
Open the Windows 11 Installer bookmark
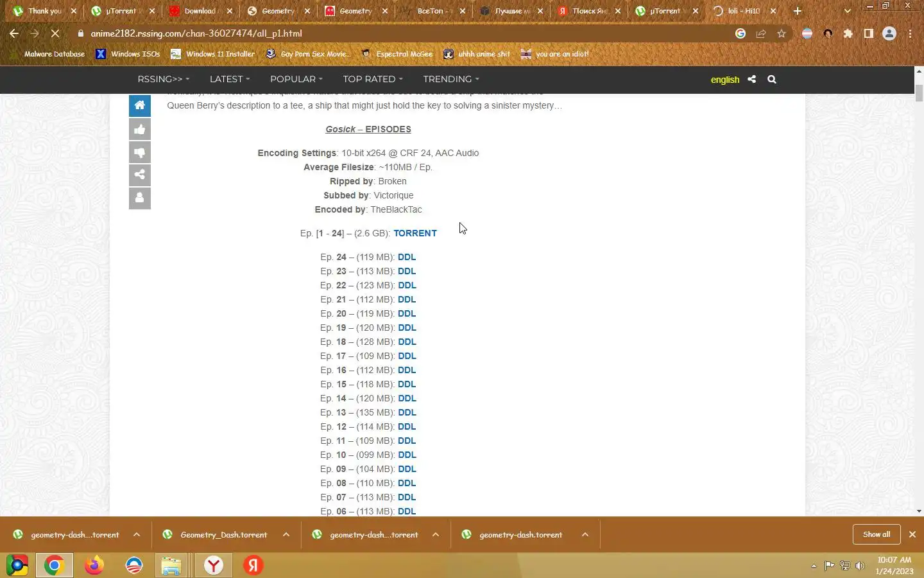coord(212,54)
